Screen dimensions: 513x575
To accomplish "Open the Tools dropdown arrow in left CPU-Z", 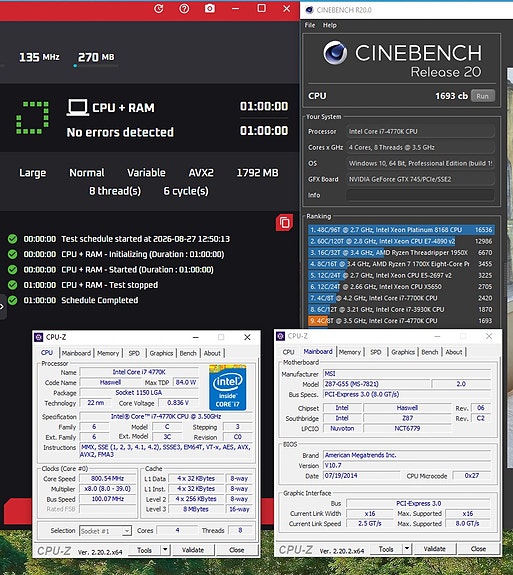I will 165,549.
